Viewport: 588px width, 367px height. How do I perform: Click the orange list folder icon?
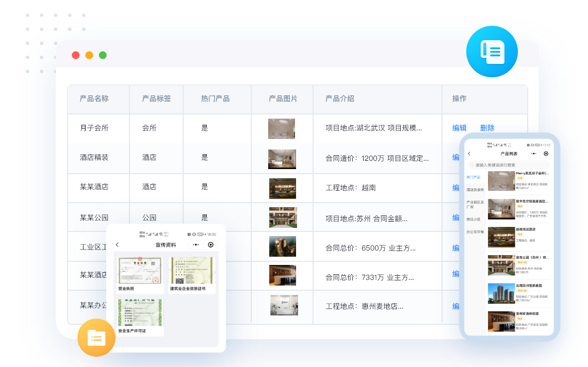tap(96, 338)
